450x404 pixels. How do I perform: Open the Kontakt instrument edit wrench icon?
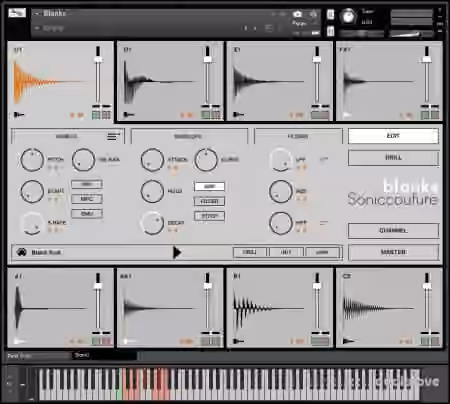[17, 13]
